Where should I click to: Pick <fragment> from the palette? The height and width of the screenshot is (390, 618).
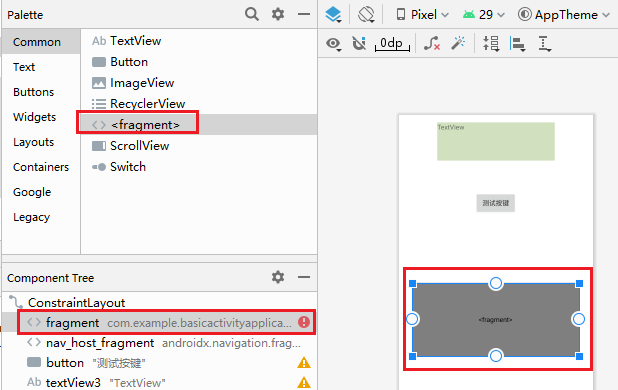coord(199,124)
